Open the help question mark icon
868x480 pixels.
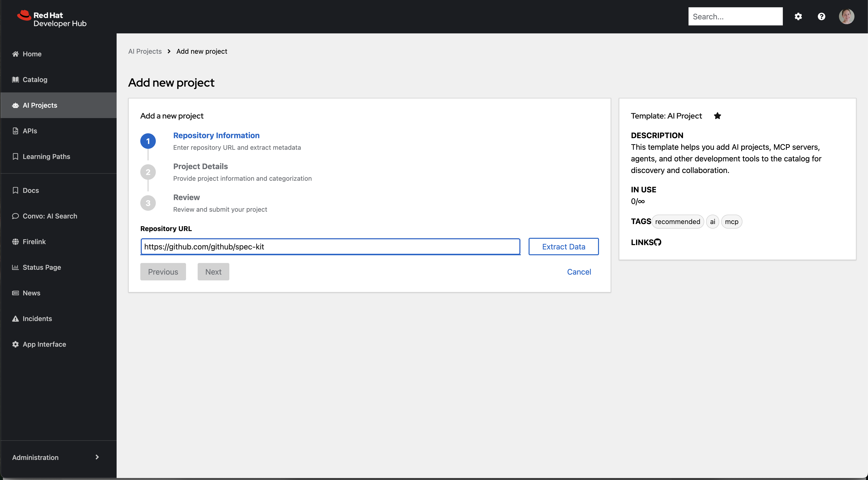click(x=821, y=16)
